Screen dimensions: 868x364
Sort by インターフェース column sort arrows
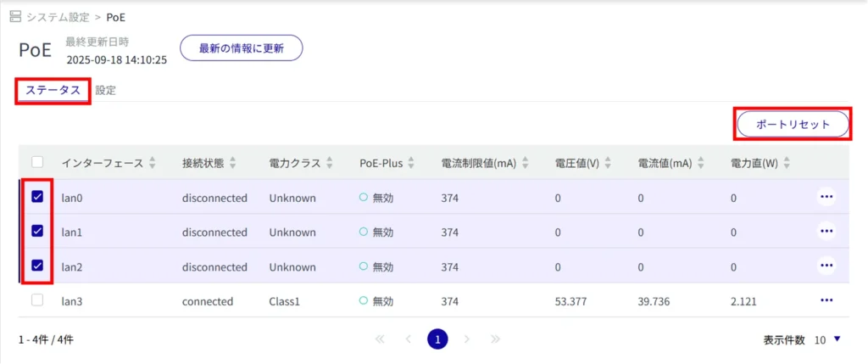point(153,163)
